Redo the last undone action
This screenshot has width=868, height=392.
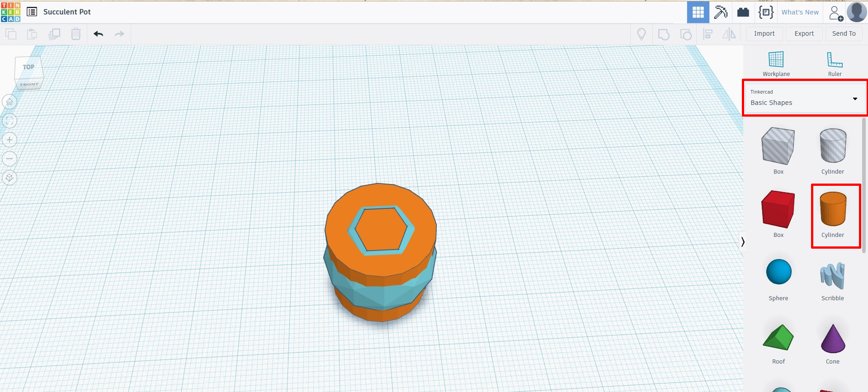point(119,34)
